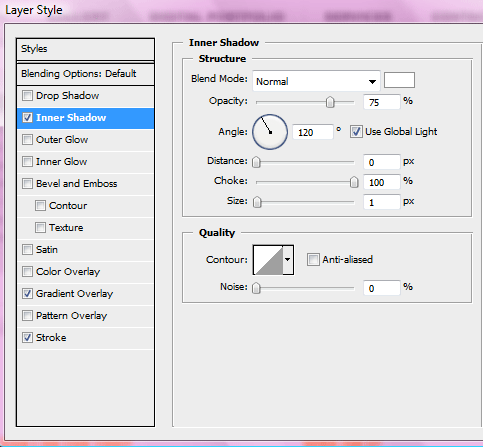483x447 pixels.
Task: Tick the Texture checkbox
Action: click(40, 228)
